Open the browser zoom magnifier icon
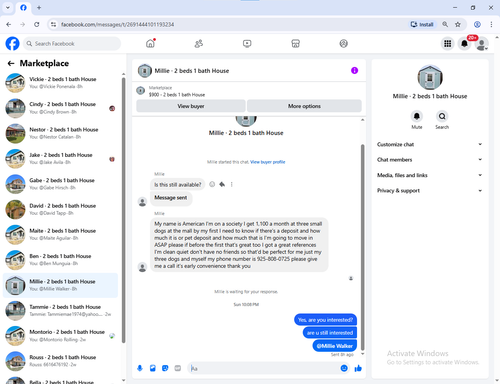 coord(445,24)
